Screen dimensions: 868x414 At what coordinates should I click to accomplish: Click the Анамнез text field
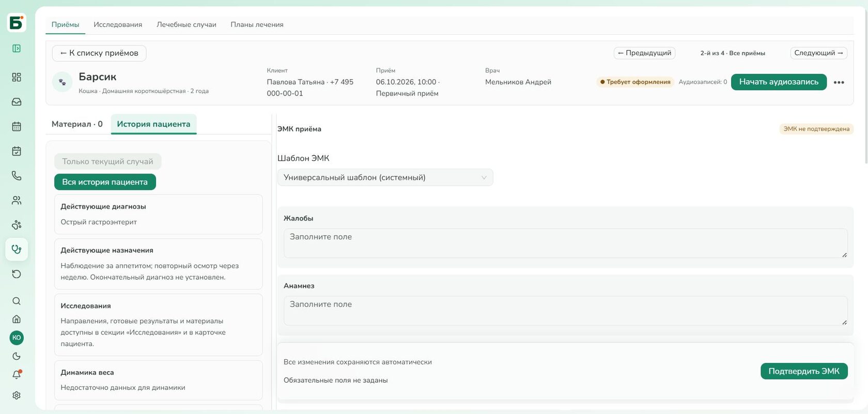click(566, 311)
